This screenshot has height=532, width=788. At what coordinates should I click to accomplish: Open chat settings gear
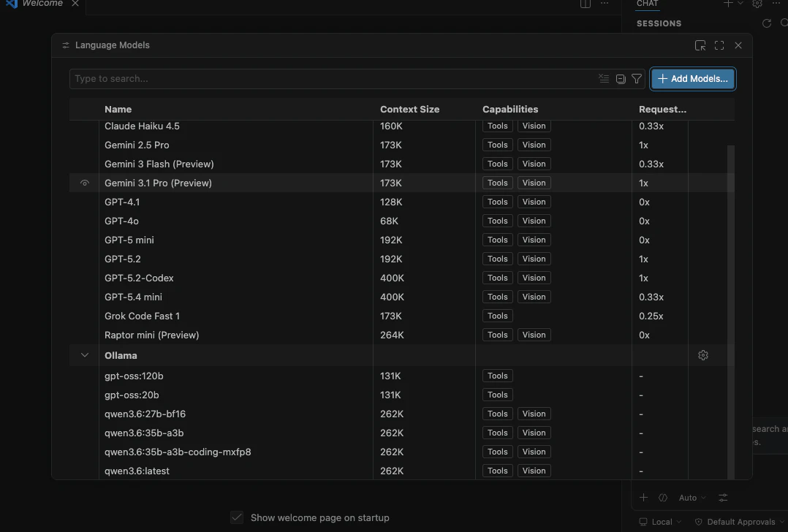757,4
